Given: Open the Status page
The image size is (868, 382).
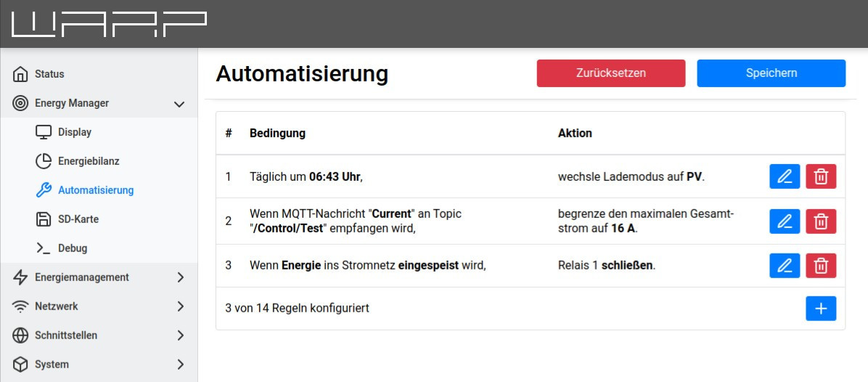Looking at the screenshot, I should coord(49,74).
